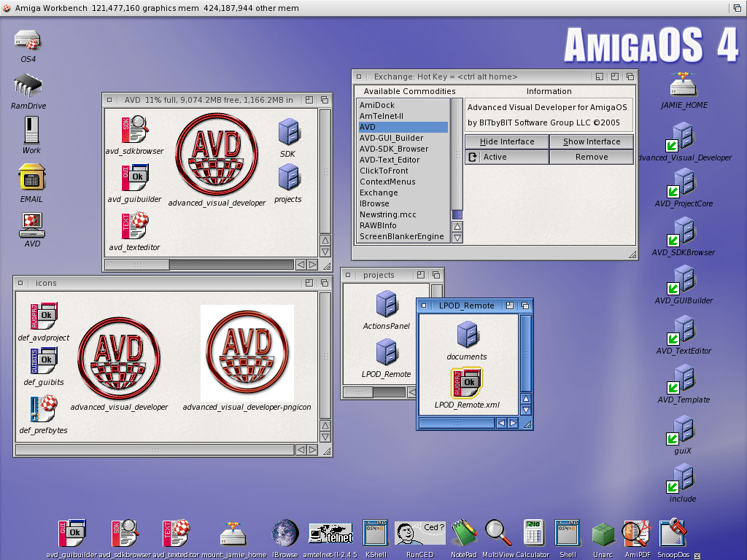The image size is (747, 560).
Task: Click commodities list scroll down arrow
Action: click(457, 238)
